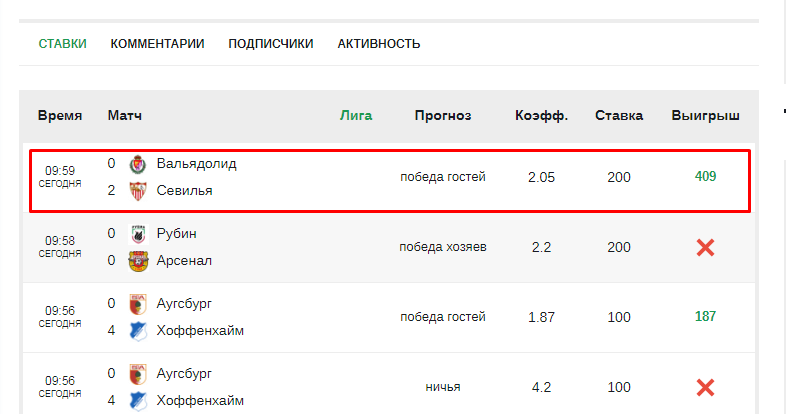Open the Ставки tab
The height and width of the screenshot is (414, 786).
click(63, 44)
